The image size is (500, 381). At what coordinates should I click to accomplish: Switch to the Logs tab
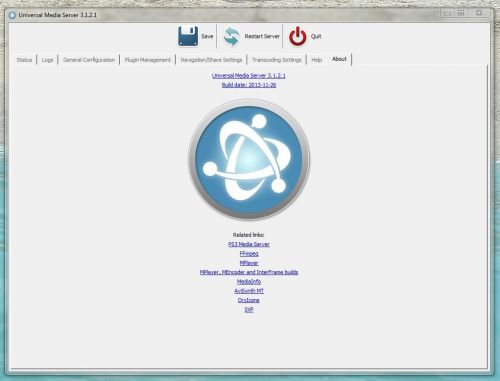47,60
